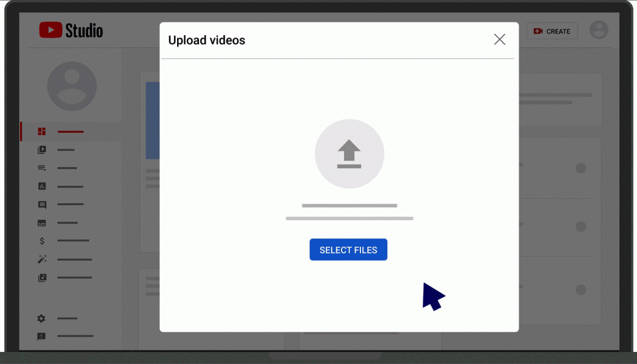Image resolution: width=637 pixels, height=364 pixels.
Task: Click the Send Feedback icon
Action: (x=41, y=337)
